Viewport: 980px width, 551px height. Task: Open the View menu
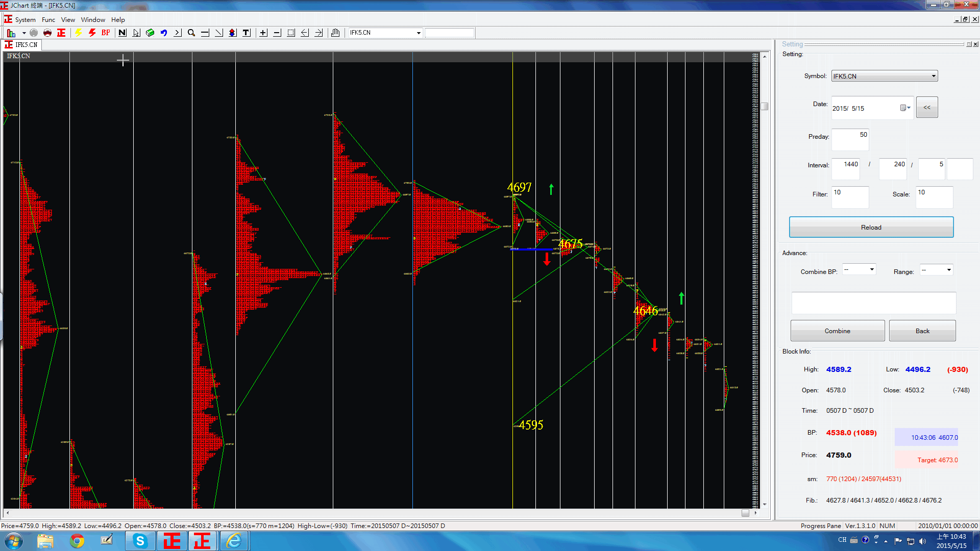tap(68, 20)
